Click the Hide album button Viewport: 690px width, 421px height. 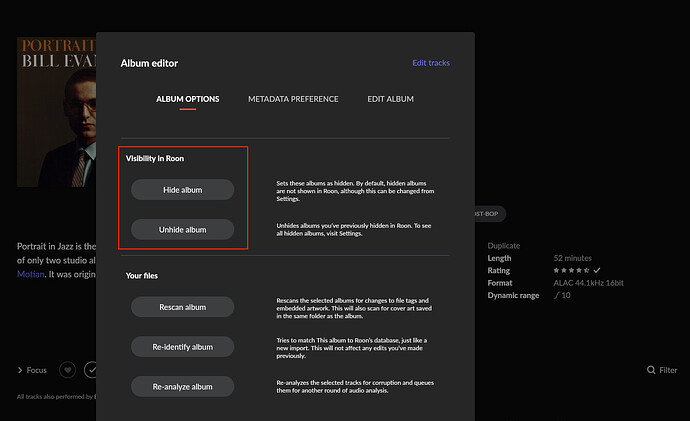183,190
